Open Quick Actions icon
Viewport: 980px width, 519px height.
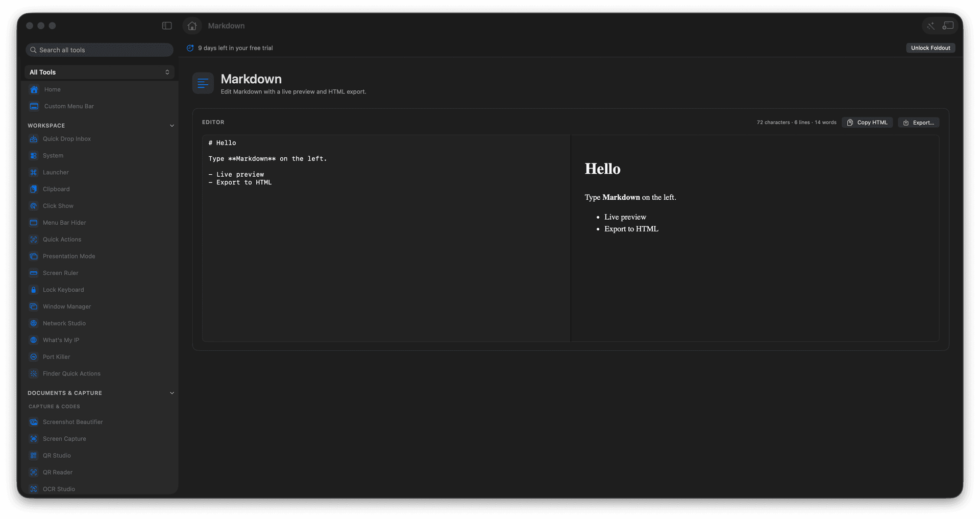click(34, 240)
